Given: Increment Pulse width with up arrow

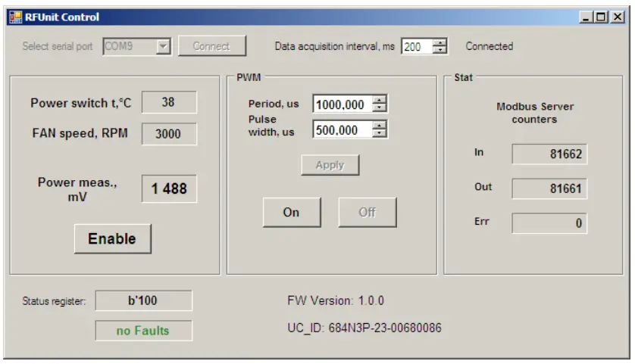Looking at the screenshot, I should 380,126.
